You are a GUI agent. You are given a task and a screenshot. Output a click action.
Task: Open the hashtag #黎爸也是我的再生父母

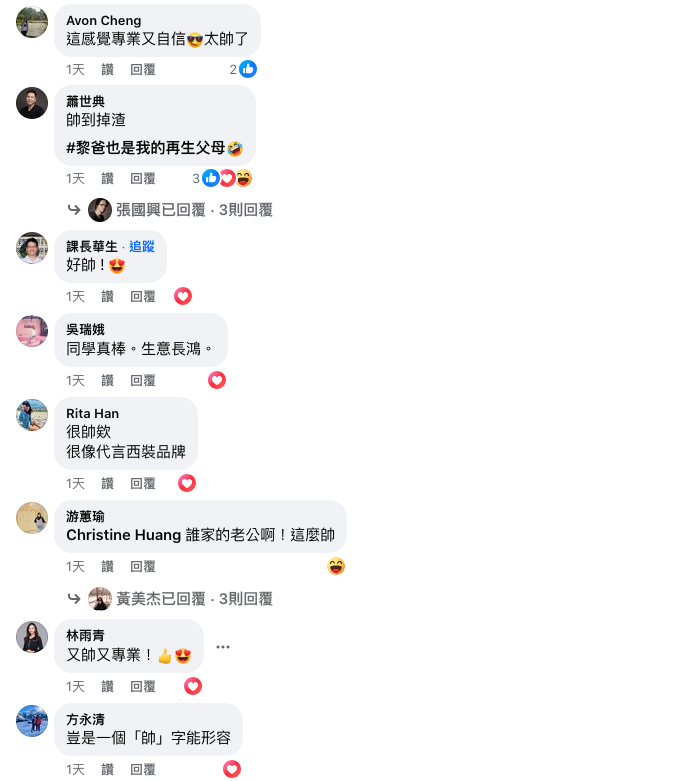coord(145,147)
